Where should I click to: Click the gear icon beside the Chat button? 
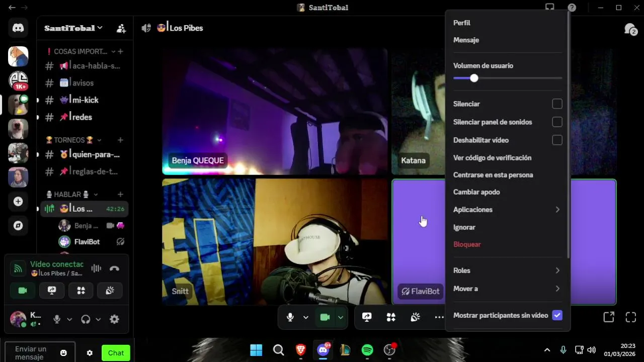(90, 353)
